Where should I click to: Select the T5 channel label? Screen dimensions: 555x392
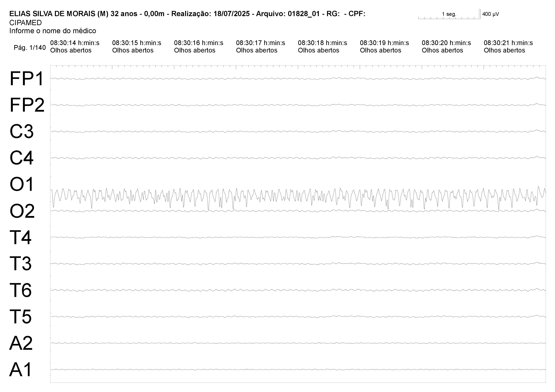[x=21, y=317]
